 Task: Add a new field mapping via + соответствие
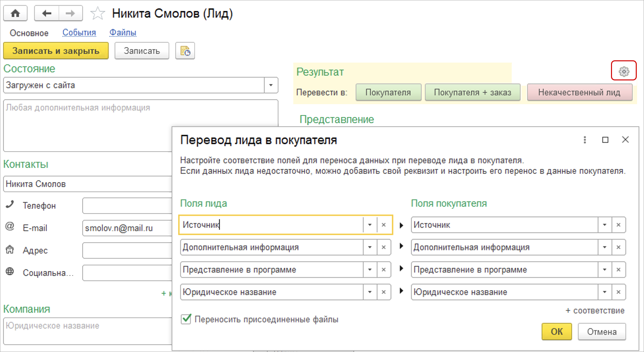pyautogui.click(x=595, y=310)
